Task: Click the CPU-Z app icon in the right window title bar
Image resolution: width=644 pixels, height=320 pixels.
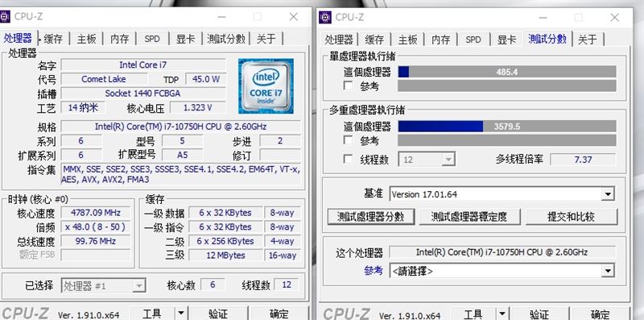Action: (x=325, y=17)
